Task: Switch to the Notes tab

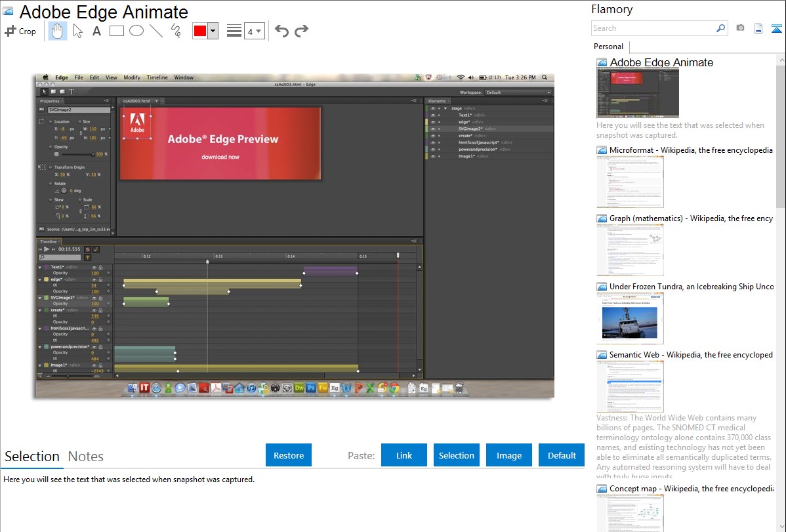Action: 86,457
